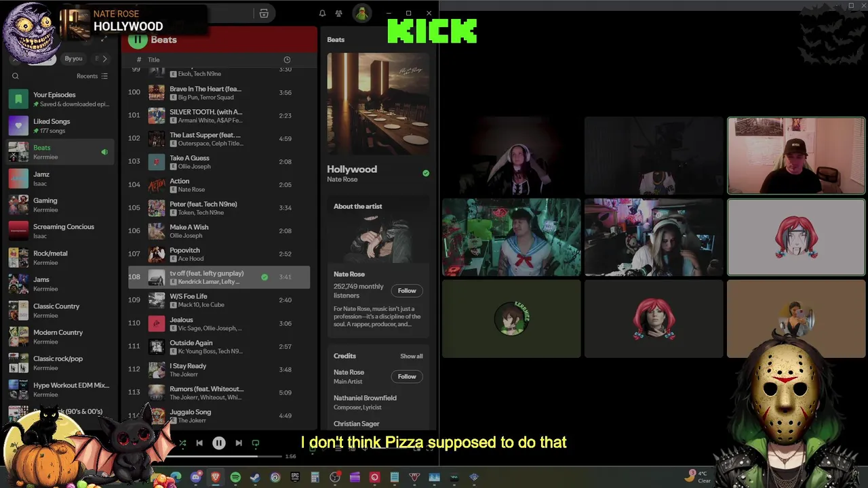Select the Jamz playlist by Isaac
868x488 pixels.
click(61, 178)
